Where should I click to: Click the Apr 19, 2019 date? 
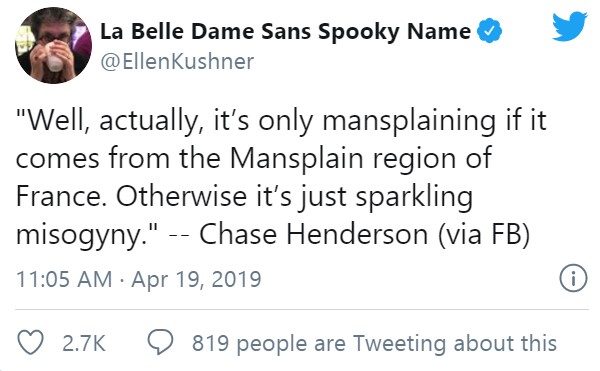(196, 279)
